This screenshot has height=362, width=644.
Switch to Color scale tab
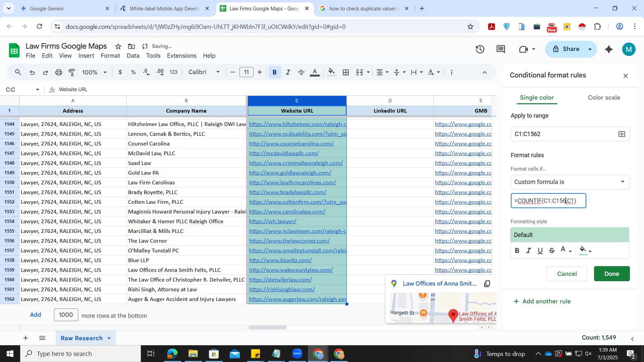click(604, 98)
